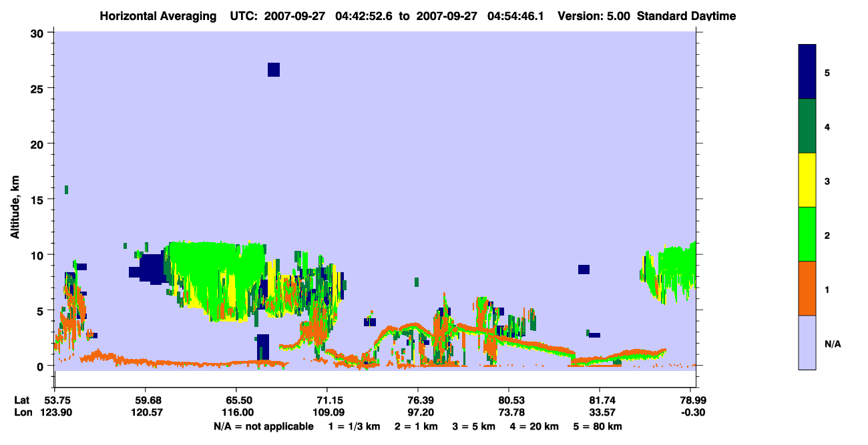Click longitude value '116.00'
Screen dimensions: 868x445
pyautogui.click(x=236, y=412)
